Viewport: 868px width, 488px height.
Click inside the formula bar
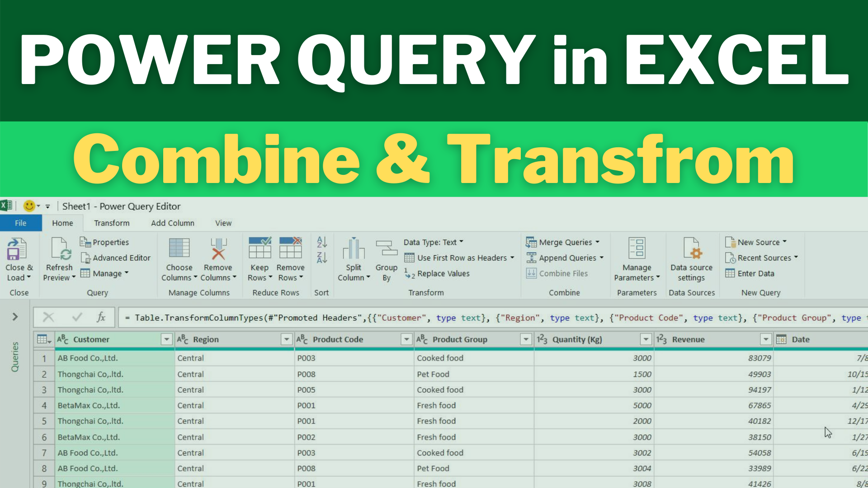pos(493,318)
